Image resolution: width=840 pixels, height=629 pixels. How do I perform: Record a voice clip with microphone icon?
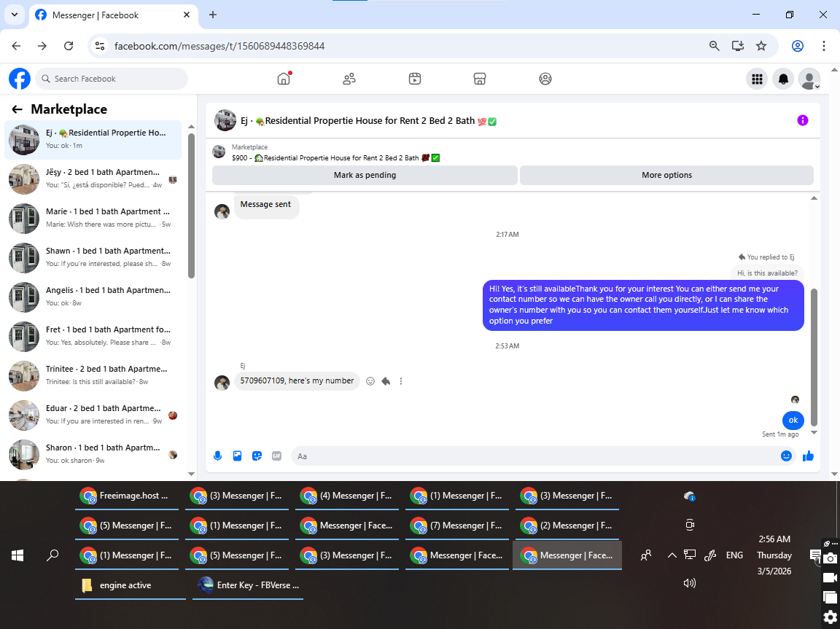coord(217,456)
